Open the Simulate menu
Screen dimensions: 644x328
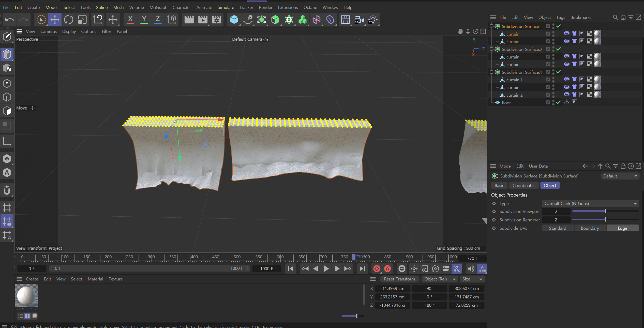click(x=226, y=7)
